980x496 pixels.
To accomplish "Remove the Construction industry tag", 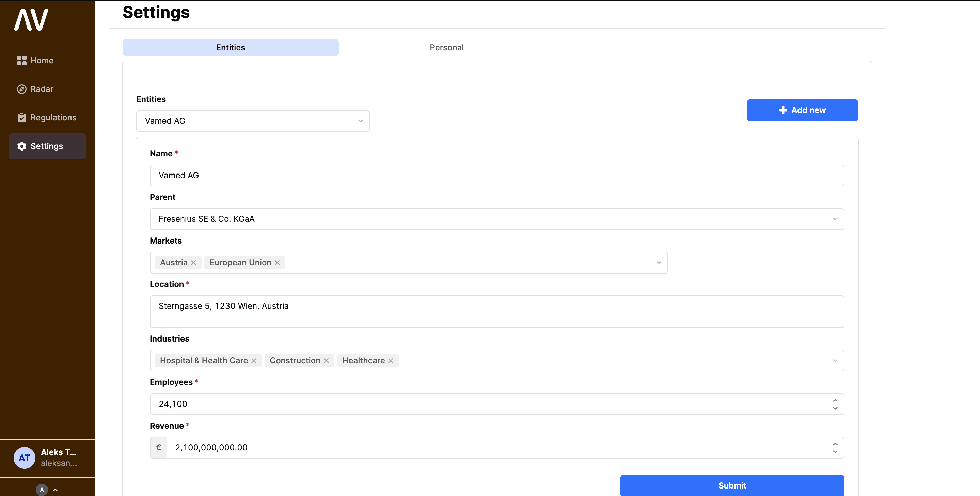I will click(327, 360).
